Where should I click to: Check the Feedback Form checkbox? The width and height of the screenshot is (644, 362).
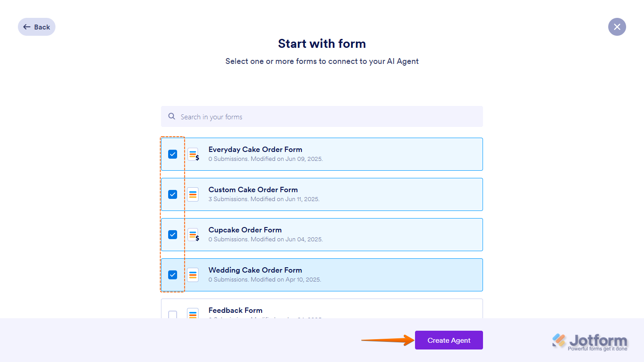(173, 315)
